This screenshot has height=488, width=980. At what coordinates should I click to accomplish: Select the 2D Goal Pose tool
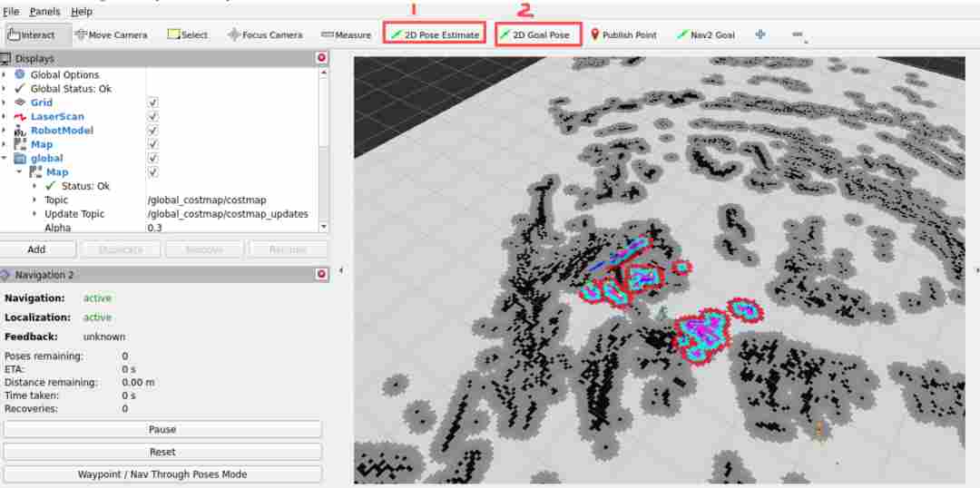pyautogui.click(x=538, y=35)
